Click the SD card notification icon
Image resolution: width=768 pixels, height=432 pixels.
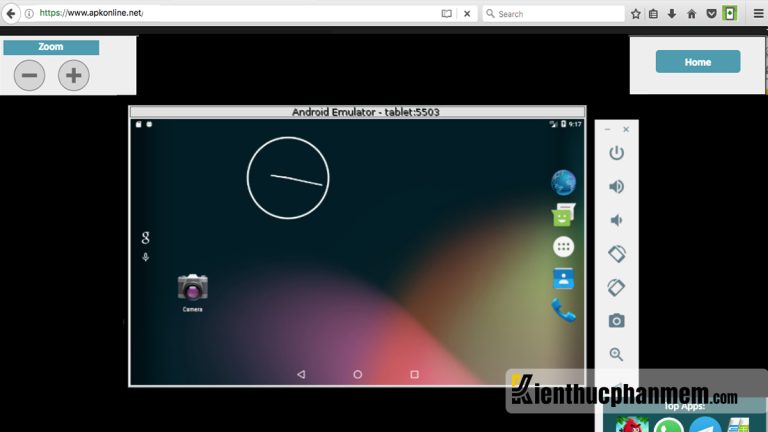pos(139,124)
